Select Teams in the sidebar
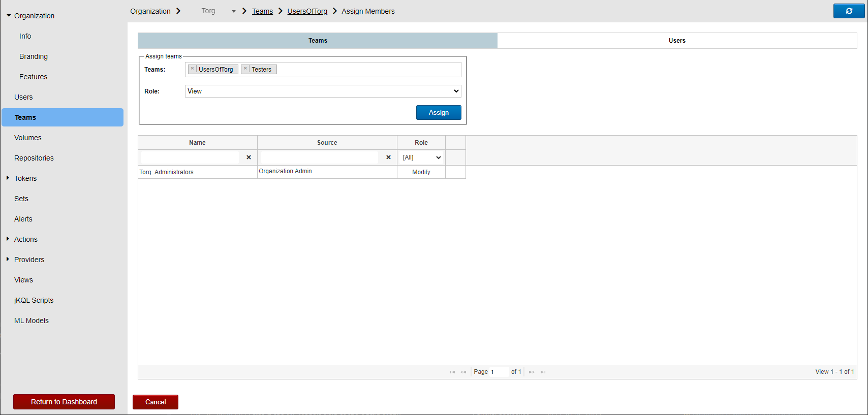 (x=63, y=117)
